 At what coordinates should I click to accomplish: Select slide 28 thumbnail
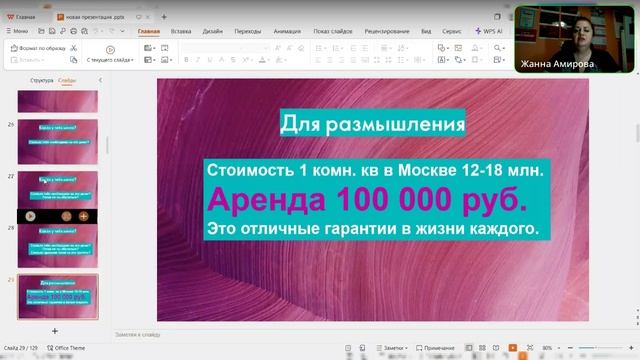click(58, 245)
